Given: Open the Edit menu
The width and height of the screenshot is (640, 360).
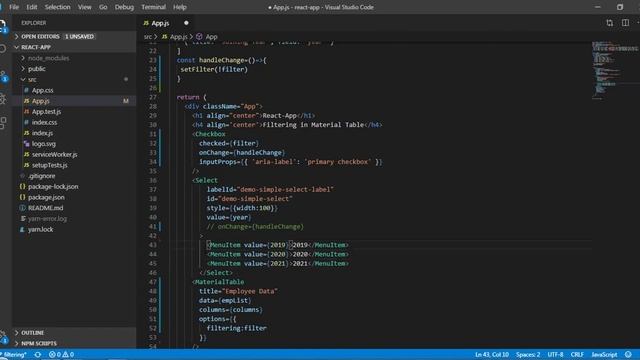Looking at the screenshot, I should point(31,7).
